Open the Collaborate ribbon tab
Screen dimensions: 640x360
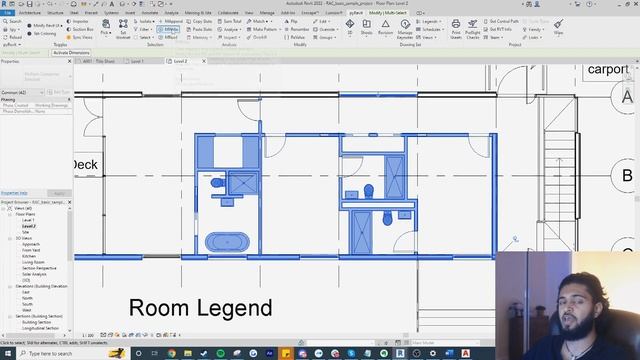(228, 13)
